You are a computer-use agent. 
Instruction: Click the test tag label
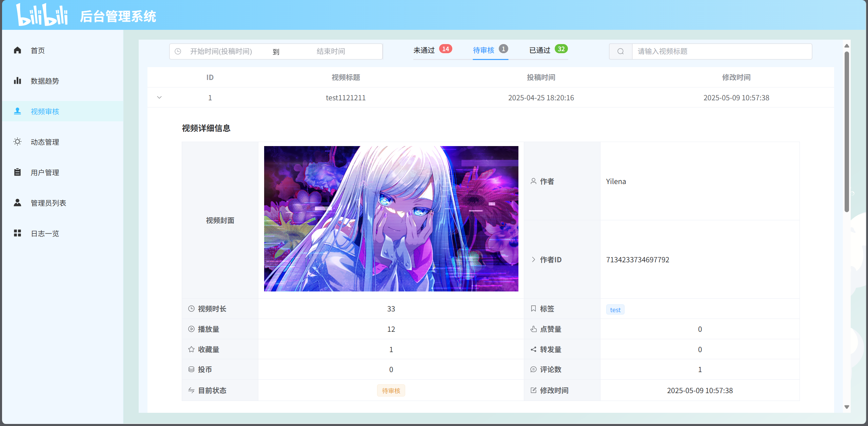click(615, 310)
